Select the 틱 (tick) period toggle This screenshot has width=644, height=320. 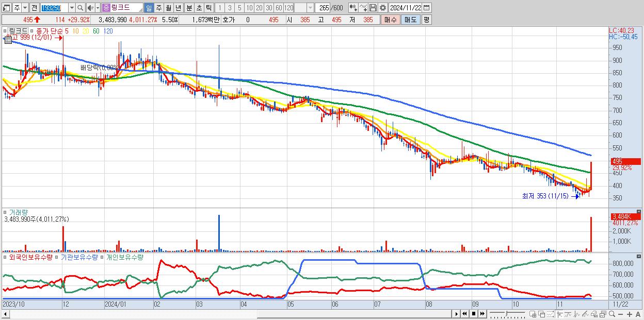pos(208,8)
